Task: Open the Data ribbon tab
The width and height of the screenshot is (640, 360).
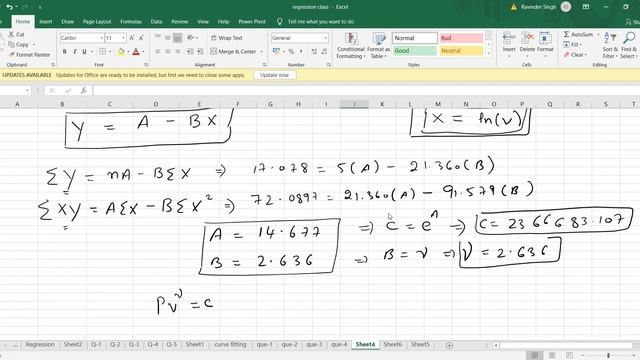Action: click(156, 22)
